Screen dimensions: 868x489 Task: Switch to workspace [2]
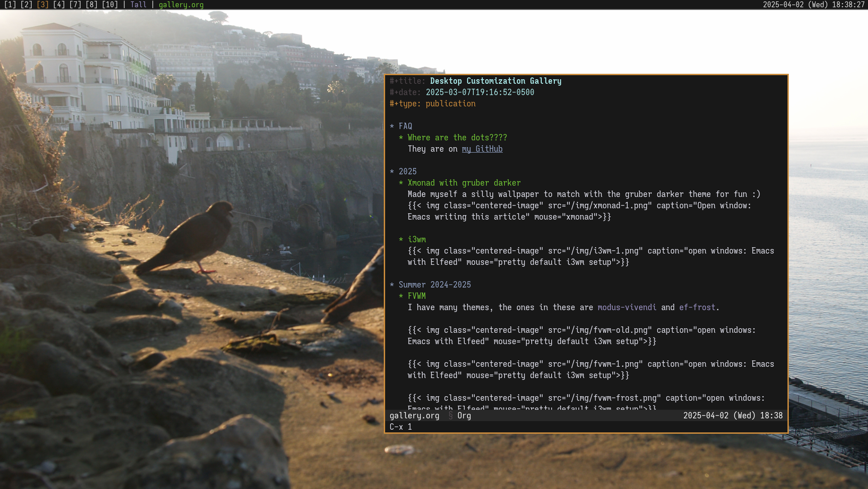point(26,5)
